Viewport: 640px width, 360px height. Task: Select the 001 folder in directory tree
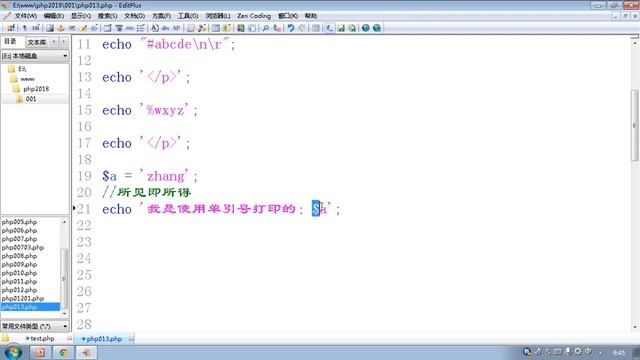click(x=31, y=99)
